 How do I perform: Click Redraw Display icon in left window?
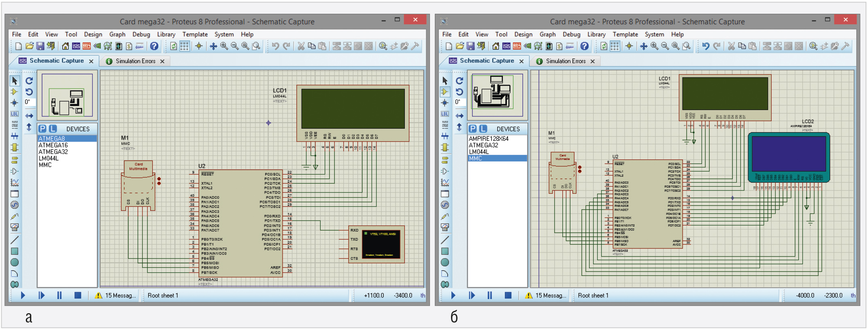173,46
